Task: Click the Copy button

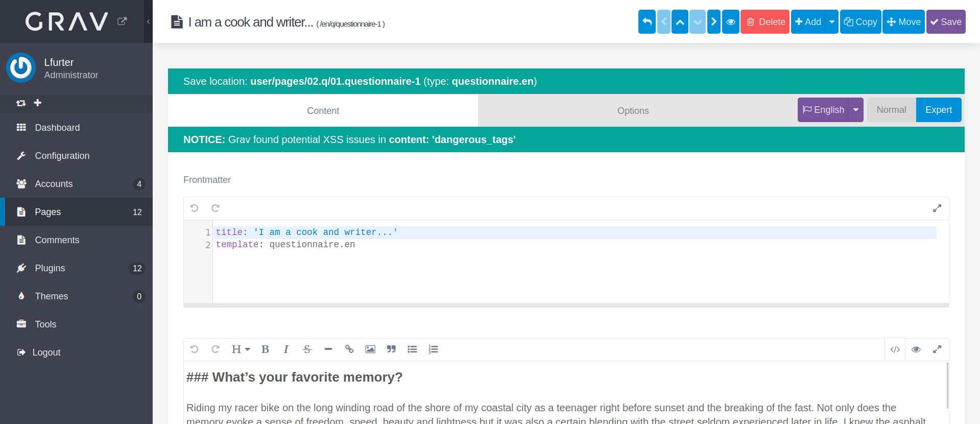Action: click(861, 22)
